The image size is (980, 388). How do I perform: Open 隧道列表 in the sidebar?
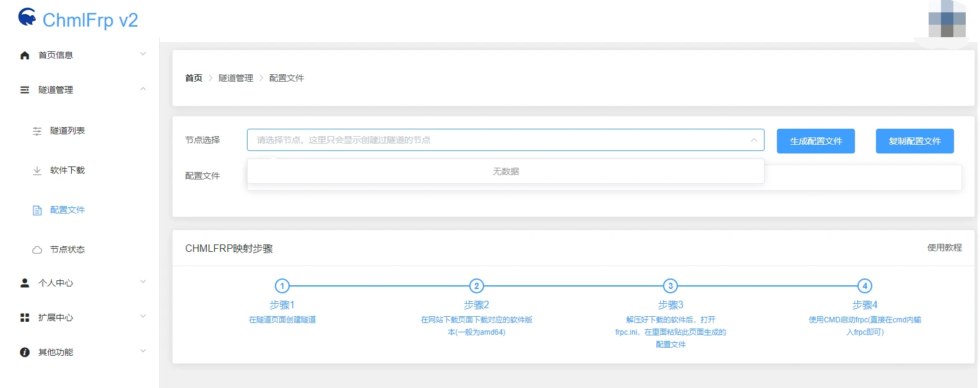[x=67, y=131]
